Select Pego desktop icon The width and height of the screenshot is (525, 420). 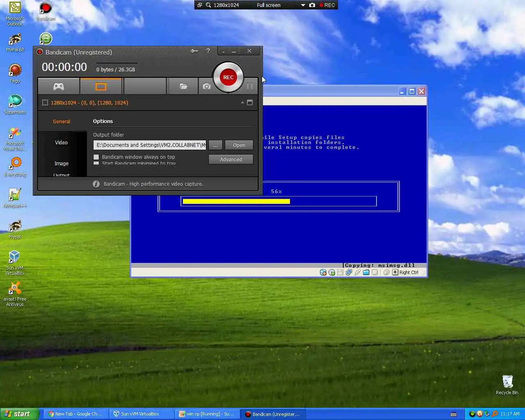(15, 74)
